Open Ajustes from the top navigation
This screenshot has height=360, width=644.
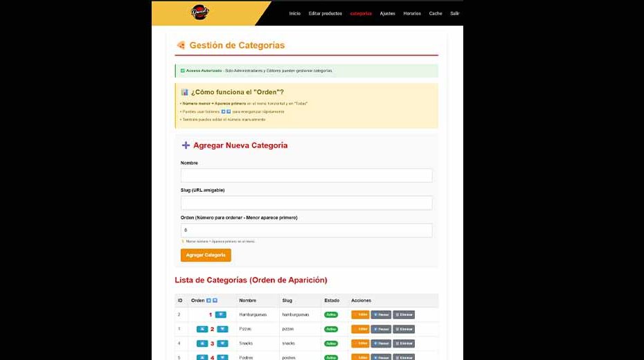[387, 14]
